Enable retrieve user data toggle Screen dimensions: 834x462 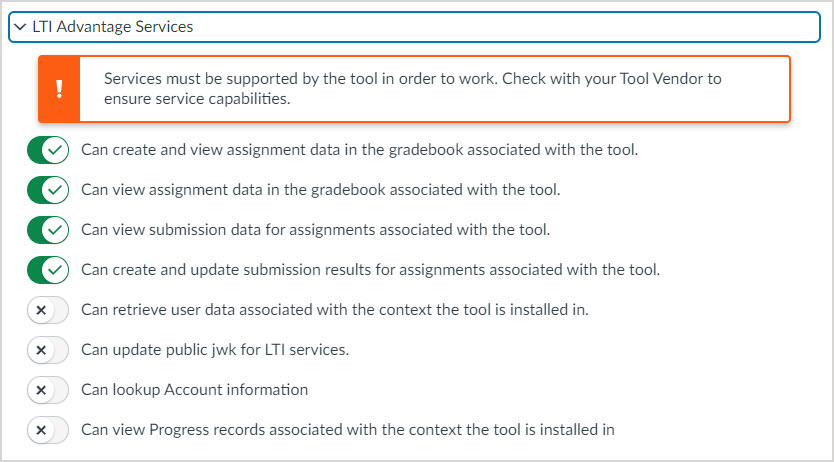click(48, 310)
